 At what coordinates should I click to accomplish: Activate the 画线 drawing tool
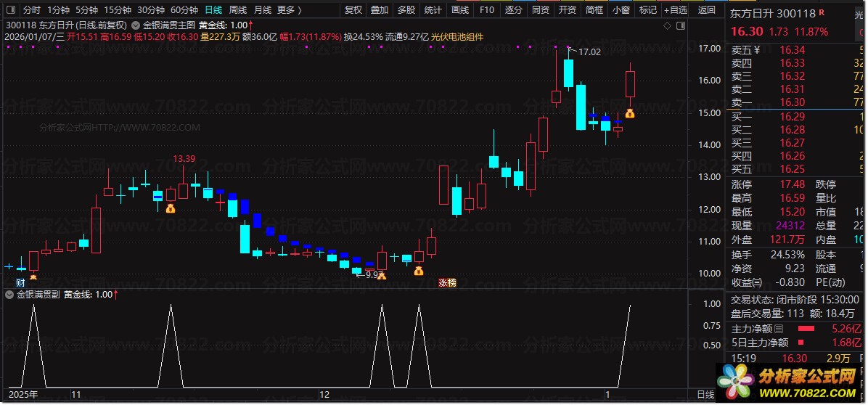coord(460,10)
